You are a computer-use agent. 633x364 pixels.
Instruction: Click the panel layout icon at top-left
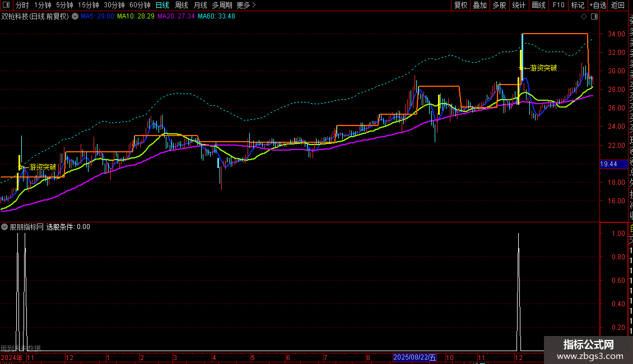(x=6, y=5)
